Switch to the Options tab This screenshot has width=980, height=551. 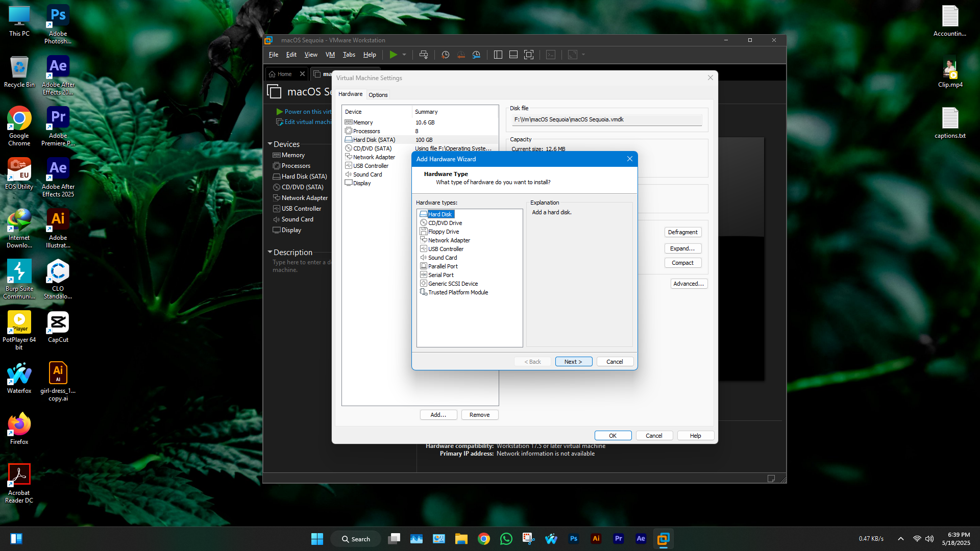[x=378, y=95]
